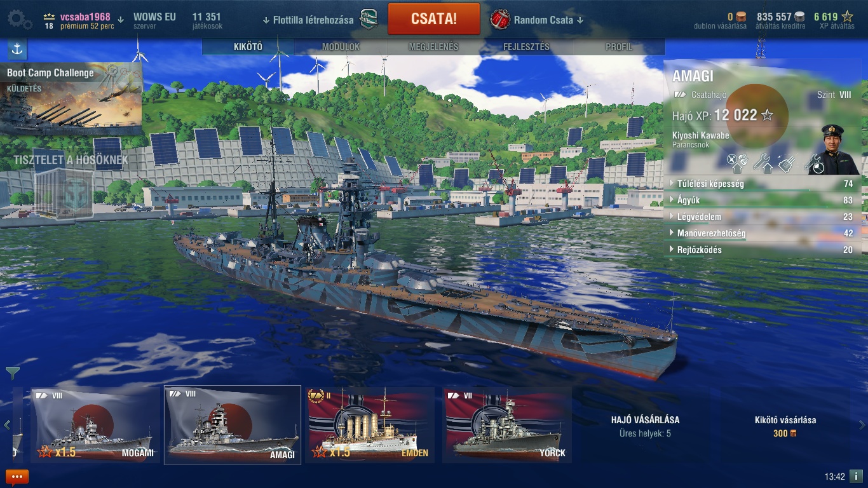Click the gold doubloon coin icon
This screenshot has width=868, height=488.
click(x=741, y=17)
